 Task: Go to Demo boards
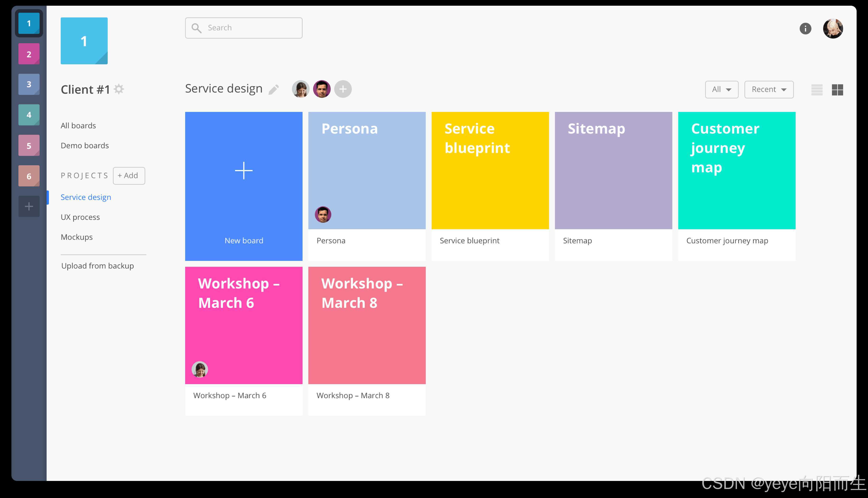click(85, 145)
